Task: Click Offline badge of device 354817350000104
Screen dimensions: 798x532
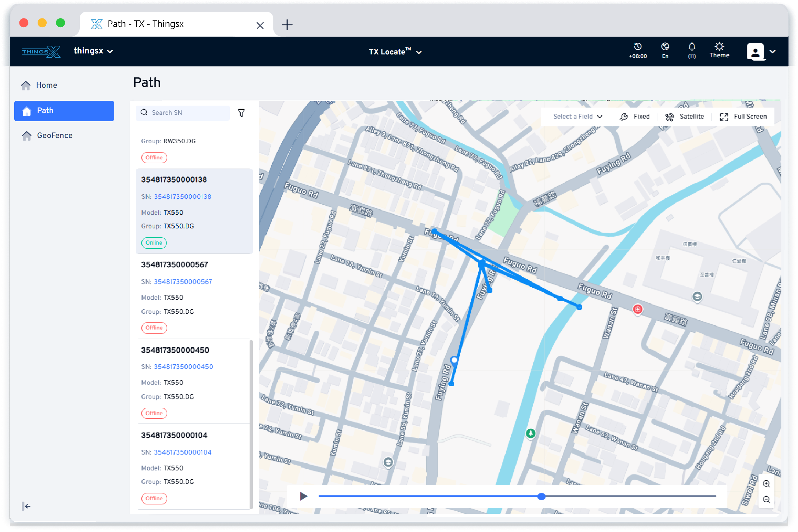Action: click(154, 498)
